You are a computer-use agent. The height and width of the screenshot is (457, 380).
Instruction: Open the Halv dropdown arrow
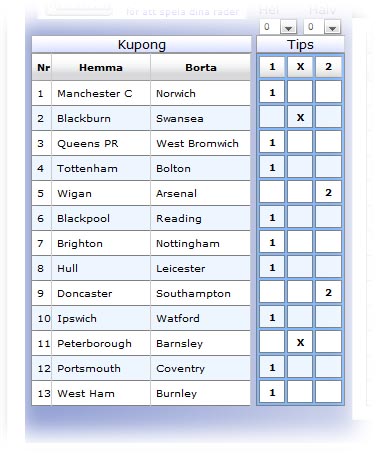point(332,27)
